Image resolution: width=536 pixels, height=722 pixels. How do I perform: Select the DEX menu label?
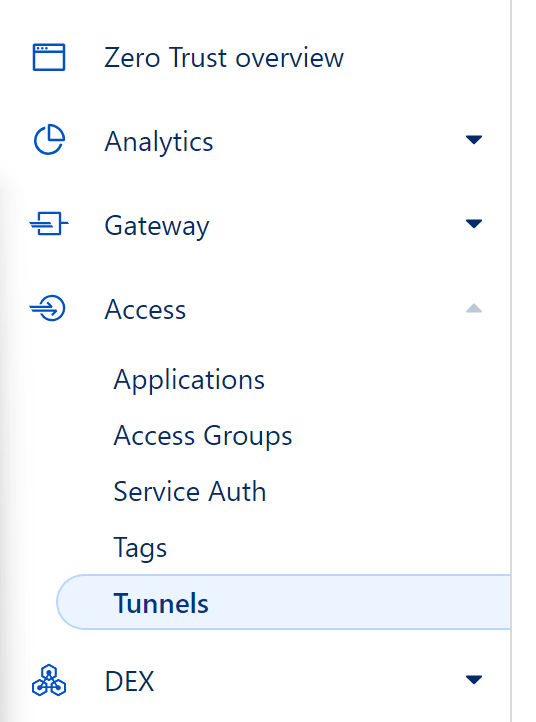pyautogui.click(x=129, y=681)
